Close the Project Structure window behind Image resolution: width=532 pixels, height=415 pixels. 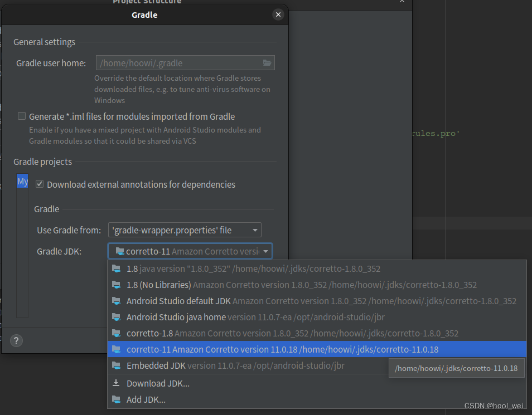tap(402, 1)
